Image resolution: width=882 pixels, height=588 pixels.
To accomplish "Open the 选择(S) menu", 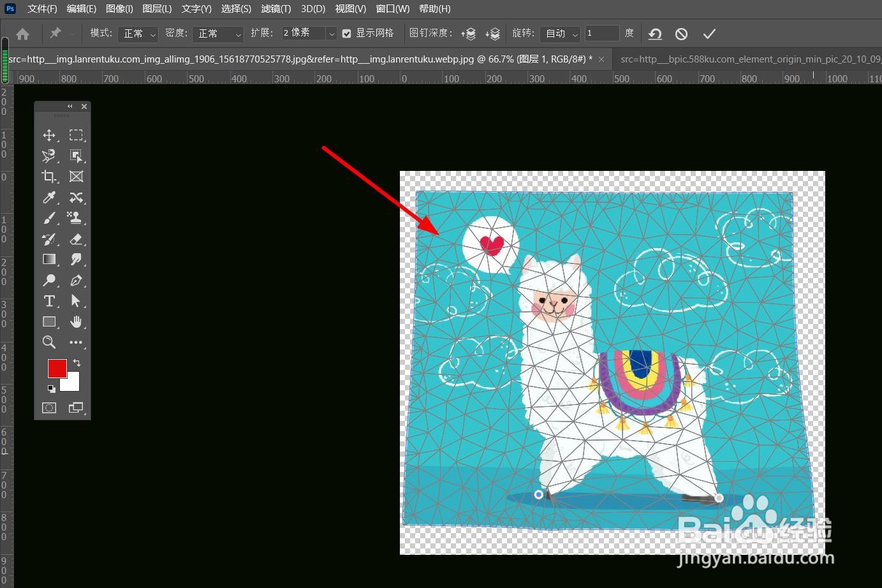I will [x=236, y=8].
